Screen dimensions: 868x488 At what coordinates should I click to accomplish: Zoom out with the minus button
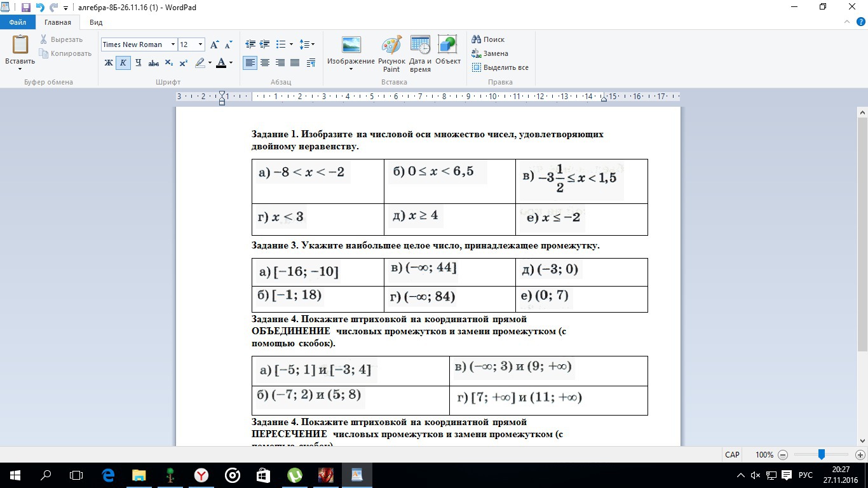point(782,455)
